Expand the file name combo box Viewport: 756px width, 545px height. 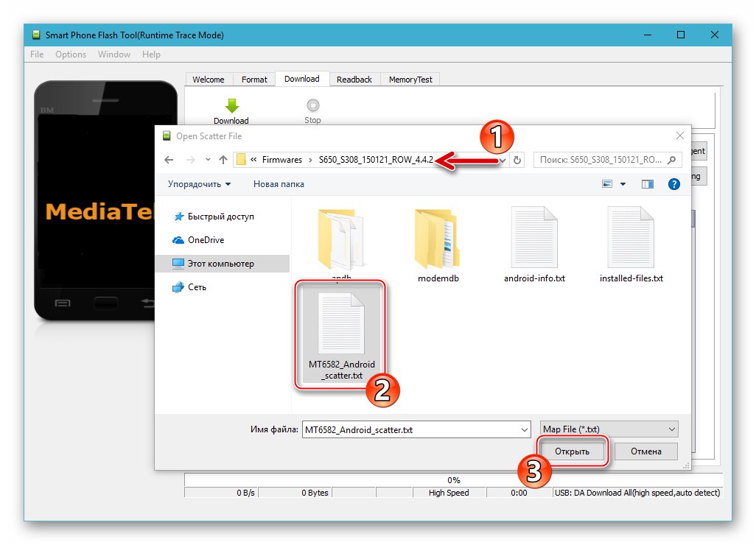pos(525,429)
